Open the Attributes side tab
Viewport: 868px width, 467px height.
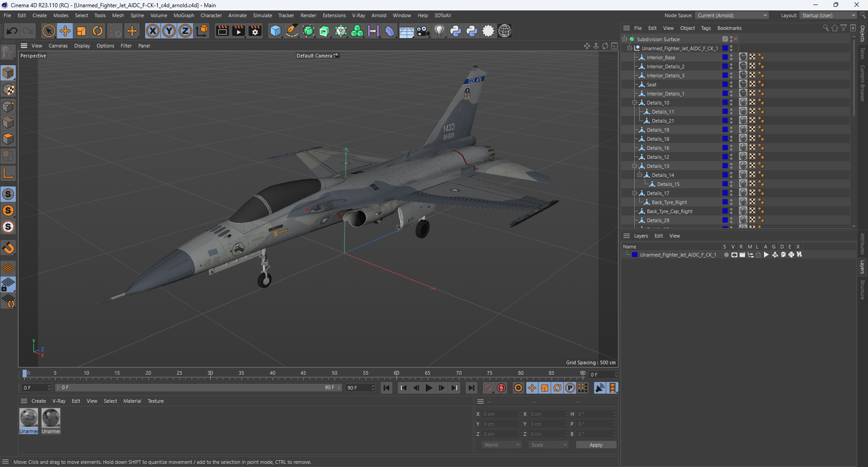click(863, 243)
